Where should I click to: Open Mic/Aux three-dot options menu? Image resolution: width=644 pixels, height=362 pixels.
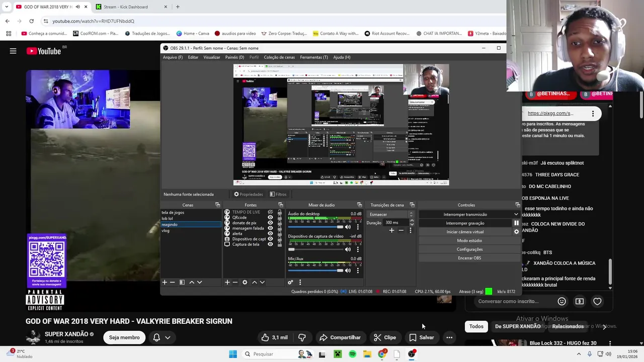(x=358, y=270)
